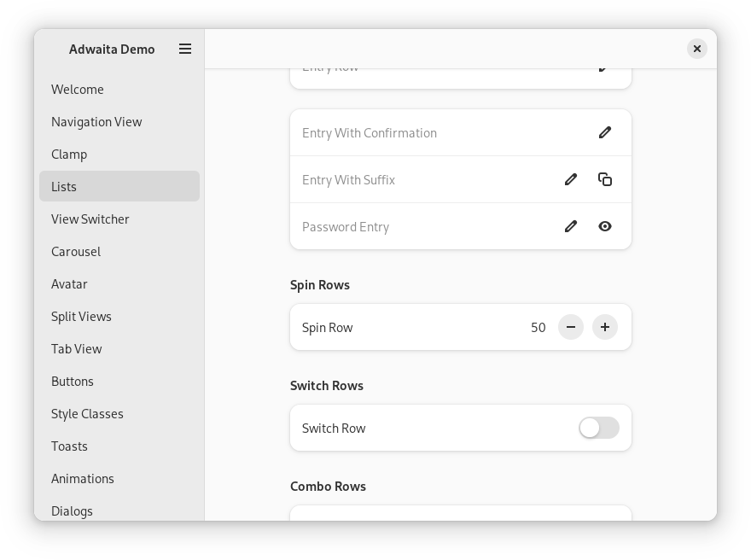
Task: Open the Toasts page
Action: pyautogui.click(x=119, y=446)
